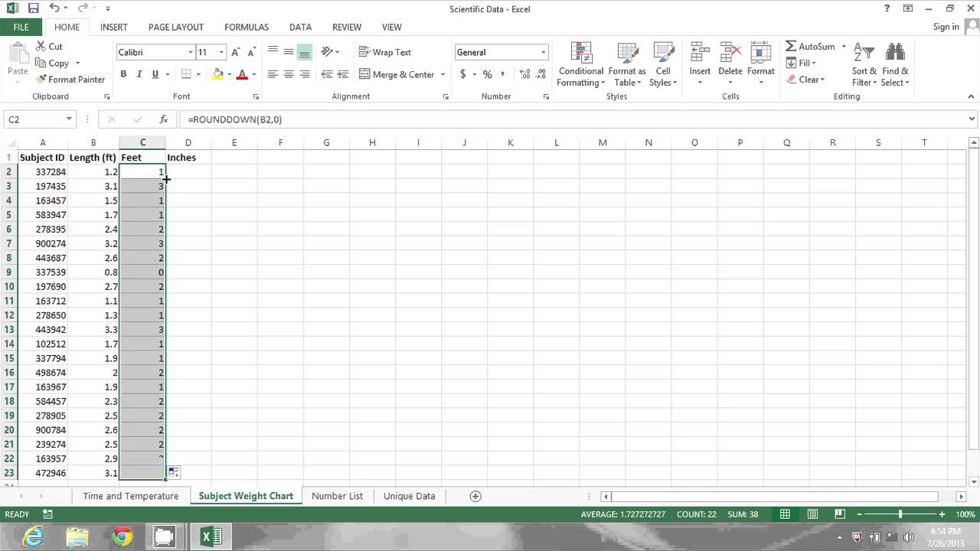The width and height of the screenshot is (980, 551).
Task: Open fill color yellow swatch
Action: point(218,74)
